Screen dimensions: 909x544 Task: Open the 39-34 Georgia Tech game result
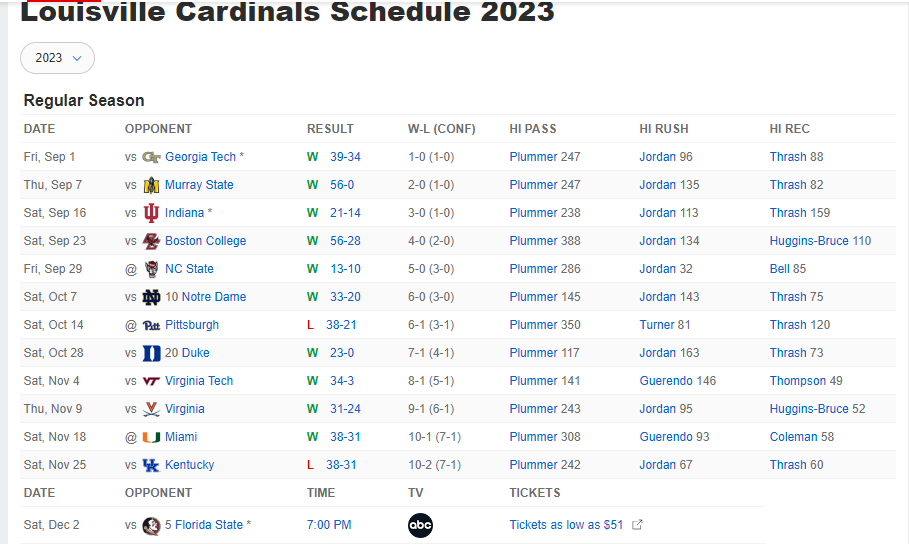(x=345, y=157)
